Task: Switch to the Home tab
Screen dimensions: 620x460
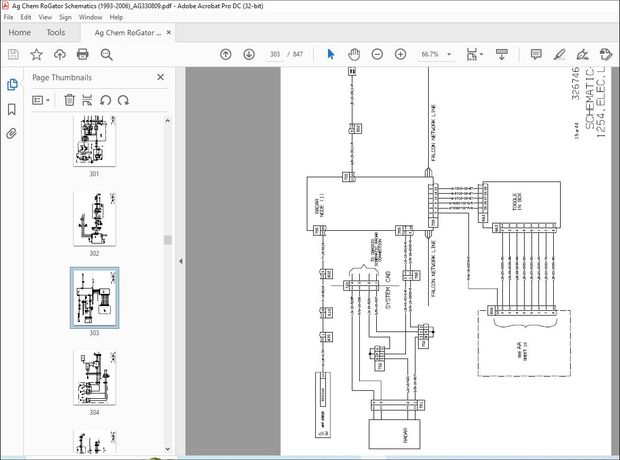Action: [x=19, y=32]
